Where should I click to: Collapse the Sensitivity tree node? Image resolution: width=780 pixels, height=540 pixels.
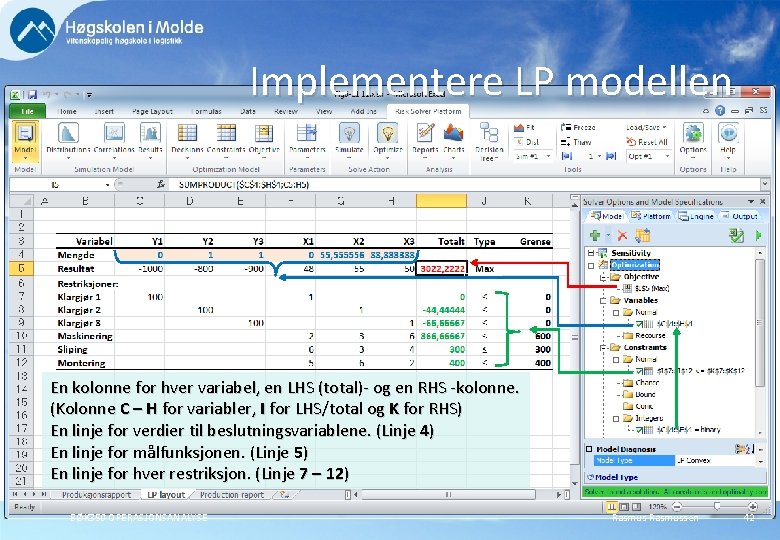591,253
